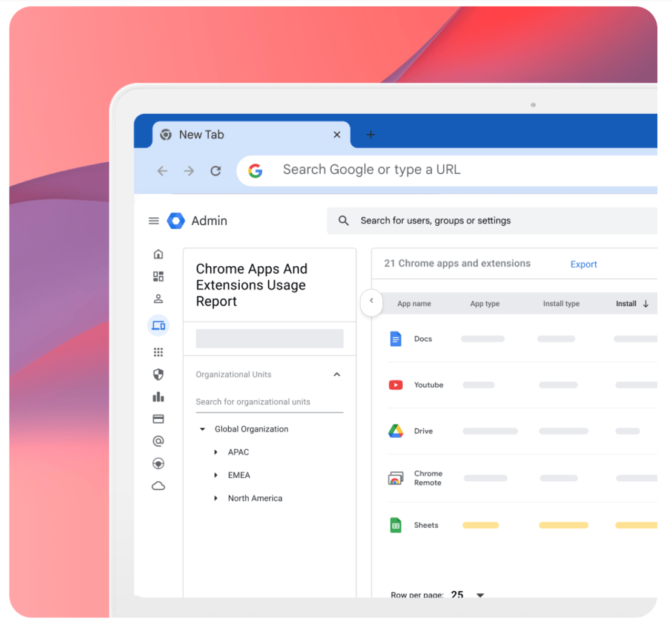Click the Youtube app icon

point(395,385)
